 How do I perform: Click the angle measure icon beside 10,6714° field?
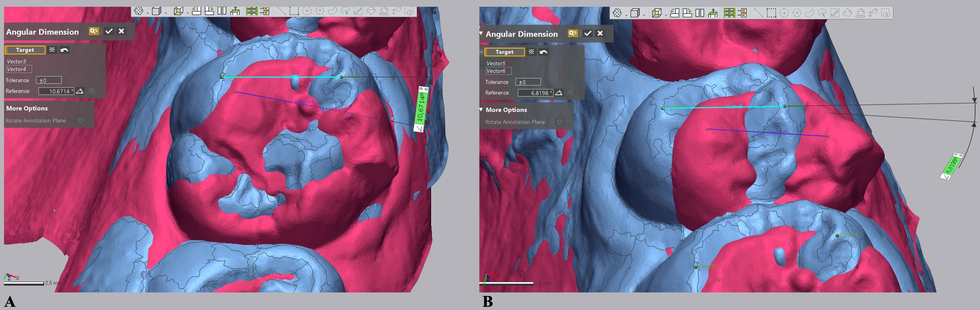point(80,91)
